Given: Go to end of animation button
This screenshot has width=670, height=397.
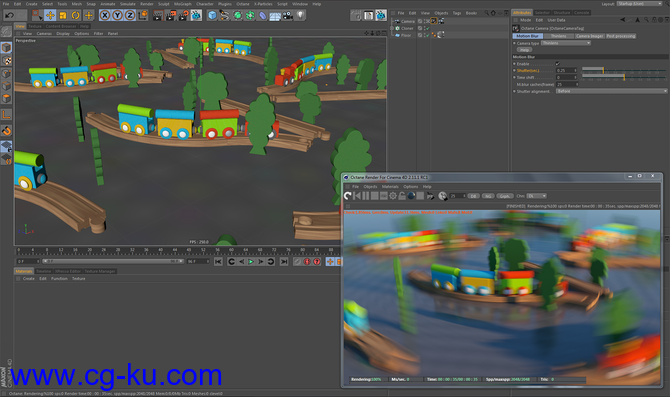Looking at the screenshot, I should pos(284,262).
